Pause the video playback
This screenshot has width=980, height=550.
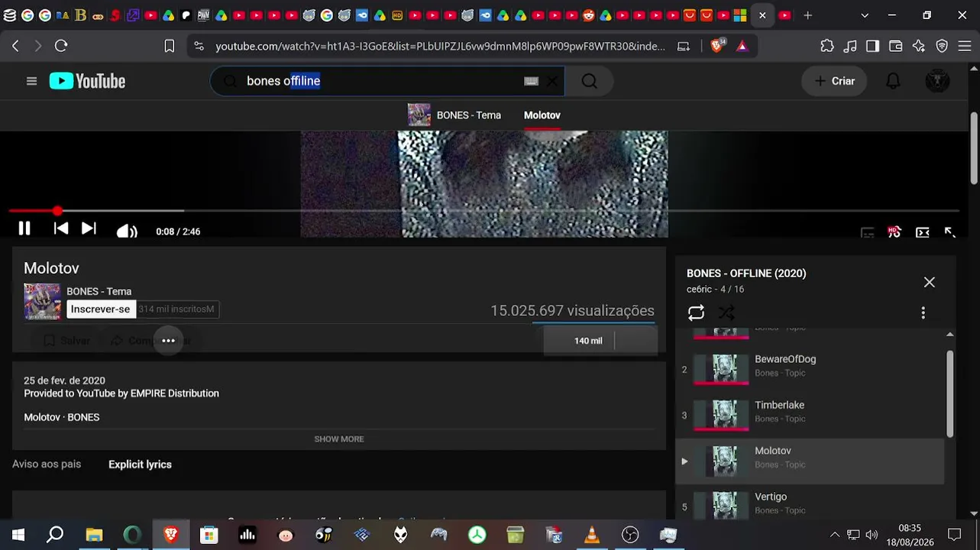(x=24, y=228)
